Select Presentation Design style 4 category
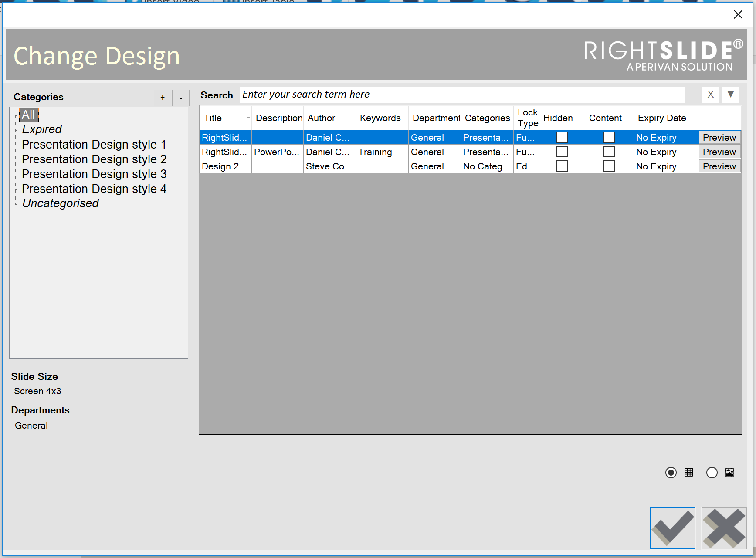Viewport: 756px width, 558px height. coord(94,189)
